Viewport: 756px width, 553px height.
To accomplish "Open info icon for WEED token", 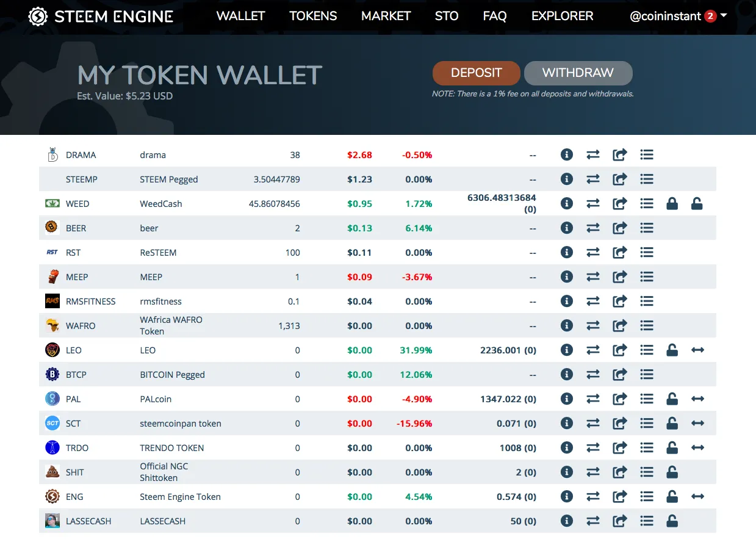I will (567, 204).
